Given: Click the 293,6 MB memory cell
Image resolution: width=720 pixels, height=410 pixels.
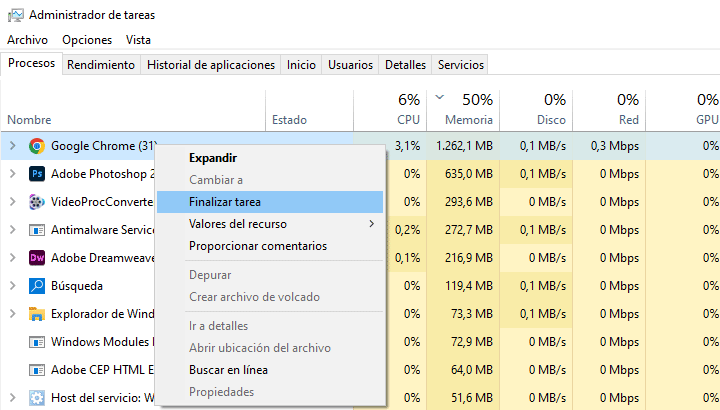Looking at the screenshot, I should [463, 202].
